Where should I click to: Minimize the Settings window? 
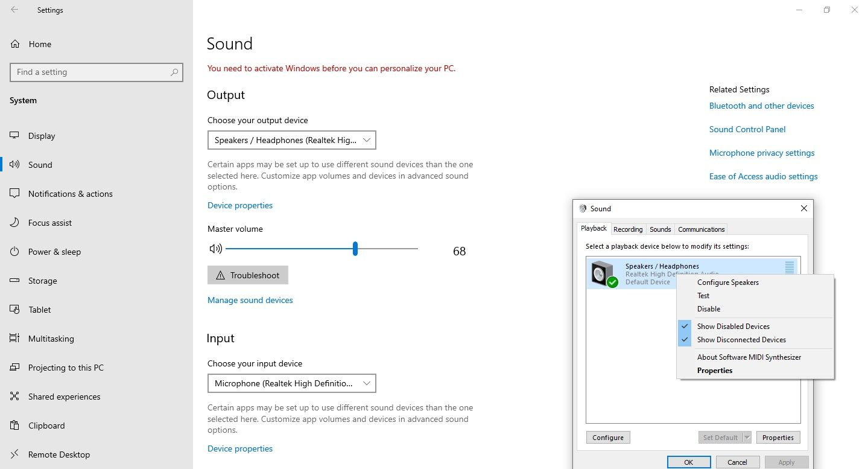coord(799,10)
